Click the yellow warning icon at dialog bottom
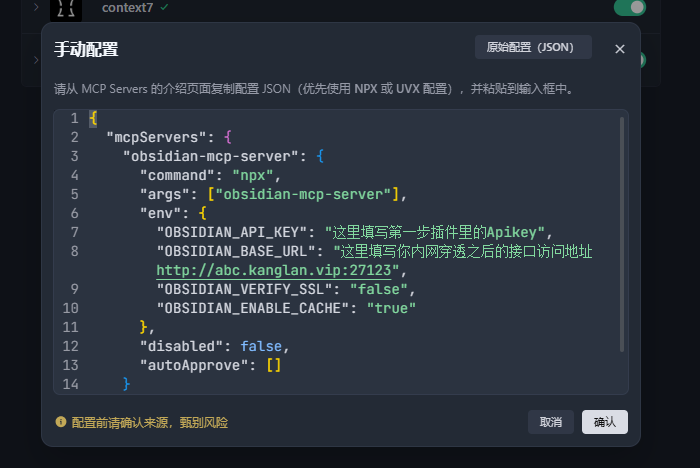700x468 pixels. 61,422
